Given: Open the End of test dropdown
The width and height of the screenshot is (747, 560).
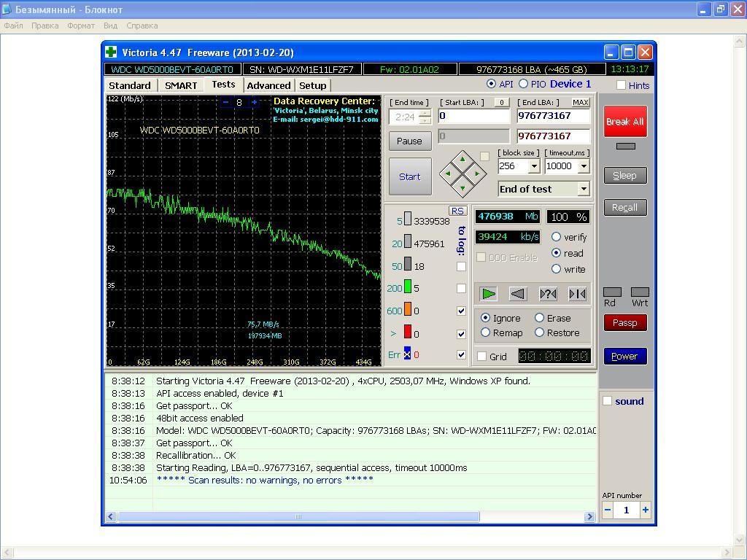Looking at the screenshot, I should (x=583, y=189).
